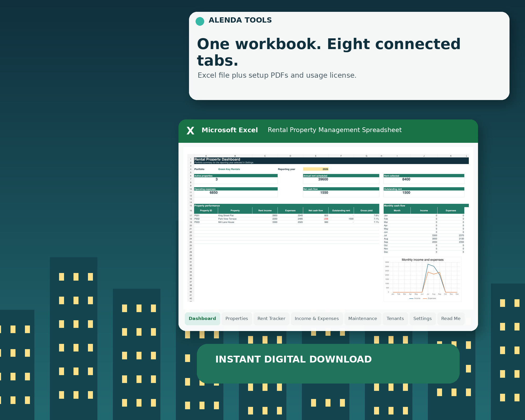This screenshot has height=420, width=525.
Task: Switch to the Settings tab
Action: [423, 319]
